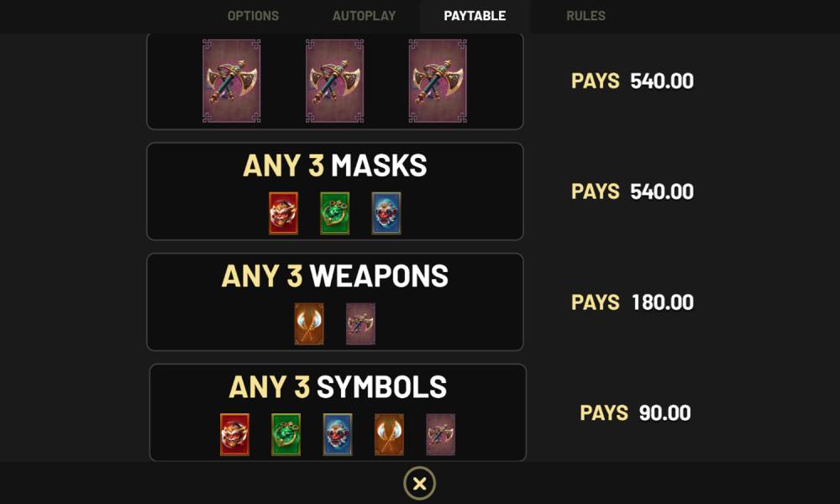Go to the RULES tab
This screenshot has height=504, width=840.
pyautogui.click(x=585, y=16)
